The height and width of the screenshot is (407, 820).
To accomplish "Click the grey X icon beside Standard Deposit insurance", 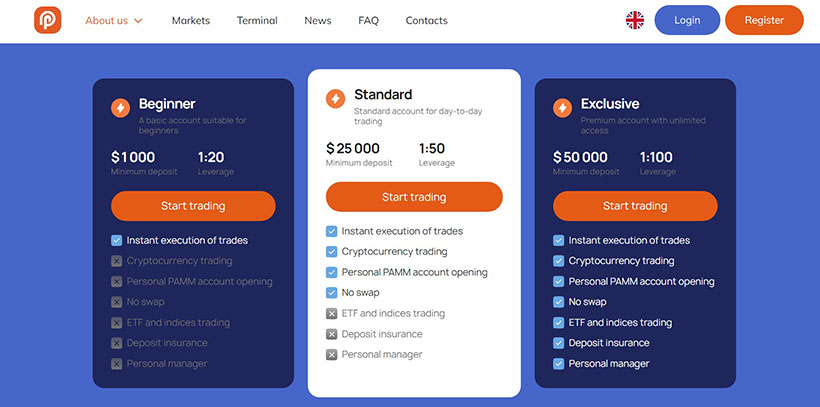I will point(331,334).
